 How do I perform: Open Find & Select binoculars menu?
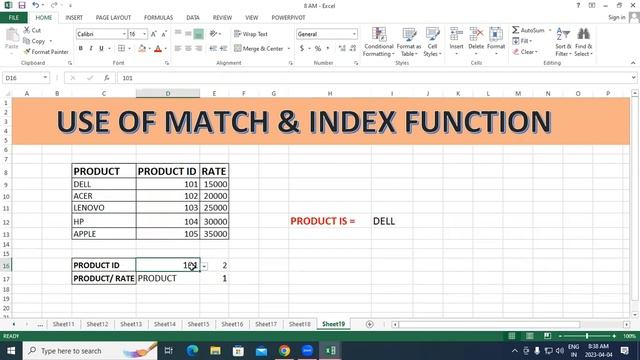[583, 42]
